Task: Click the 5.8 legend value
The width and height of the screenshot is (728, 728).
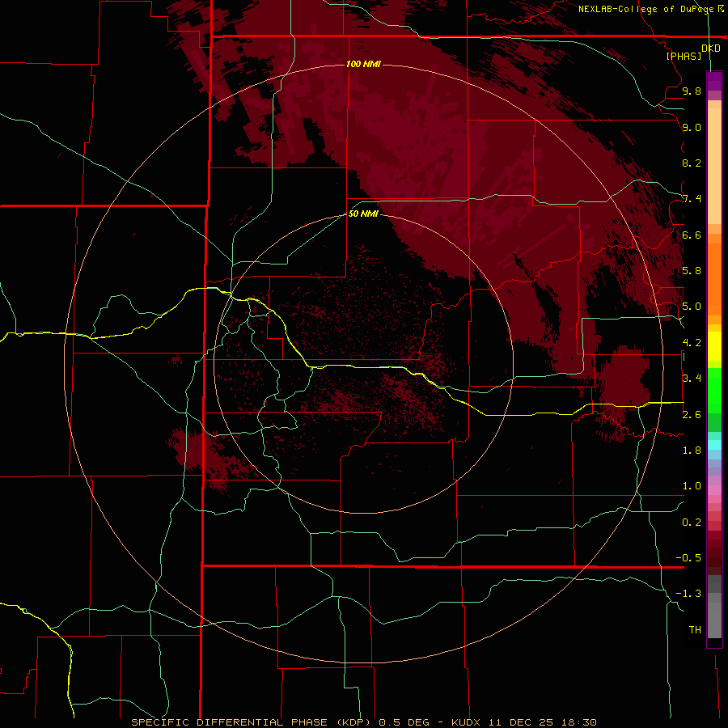Action: click(692, 271)
